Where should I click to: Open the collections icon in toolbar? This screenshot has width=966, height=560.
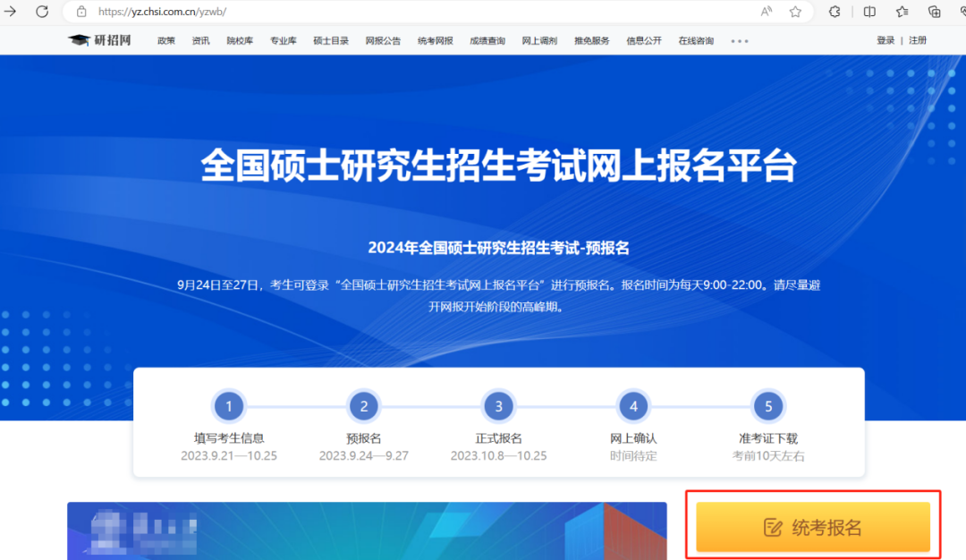[x=935, y=12]
